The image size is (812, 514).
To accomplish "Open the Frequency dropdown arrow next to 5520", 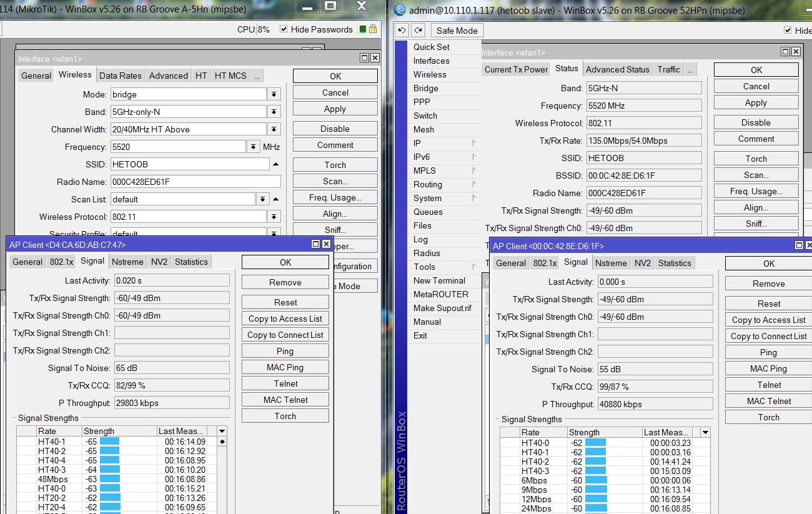I will 253,147.
